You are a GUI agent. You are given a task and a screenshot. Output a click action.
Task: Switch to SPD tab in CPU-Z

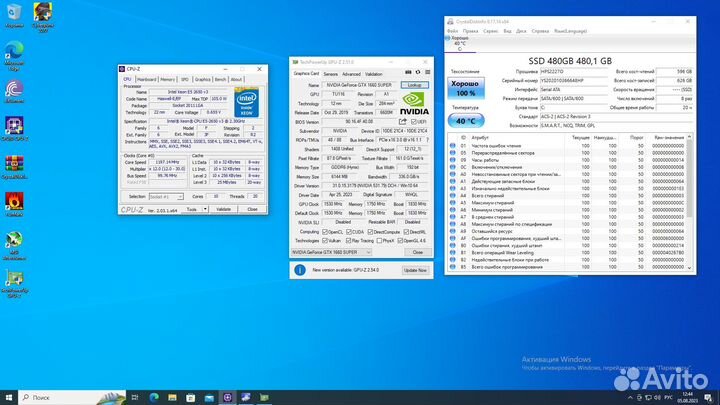tap(185, 79)
